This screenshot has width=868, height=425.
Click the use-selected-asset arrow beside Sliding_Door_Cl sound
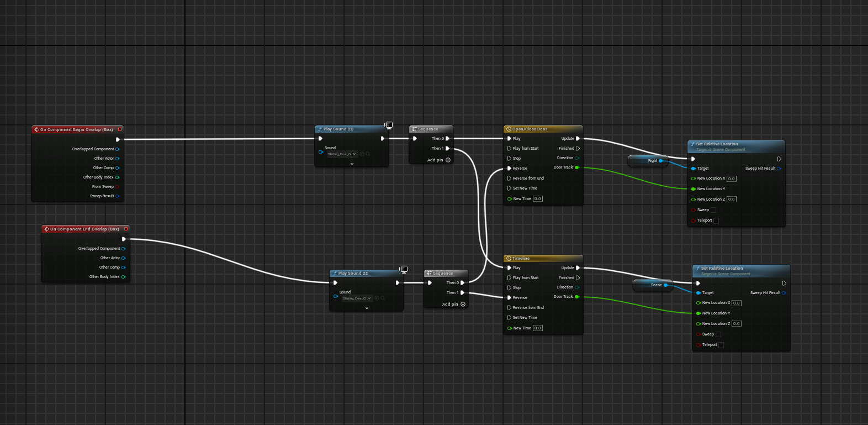click(377, 298)
